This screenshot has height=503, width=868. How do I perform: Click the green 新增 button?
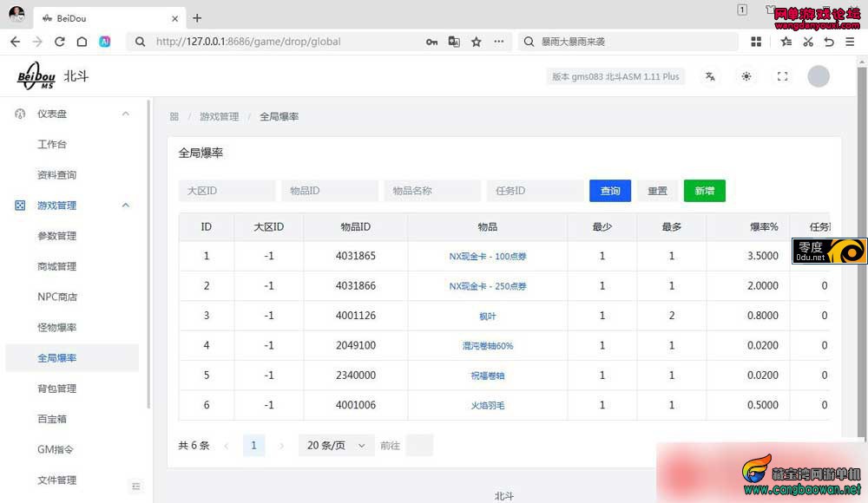(x=705, y=191)
